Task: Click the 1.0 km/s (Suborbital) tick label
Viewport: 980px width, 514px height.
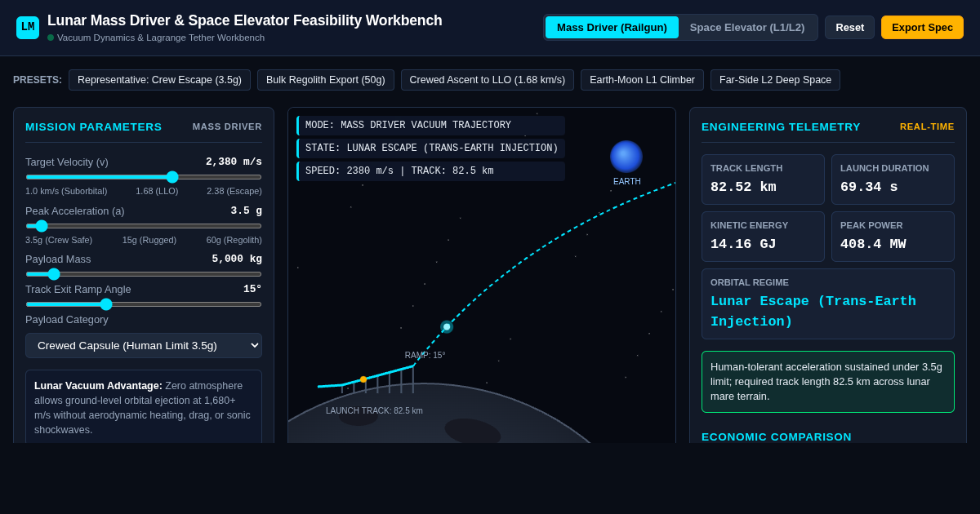Action: pos(66,191)
